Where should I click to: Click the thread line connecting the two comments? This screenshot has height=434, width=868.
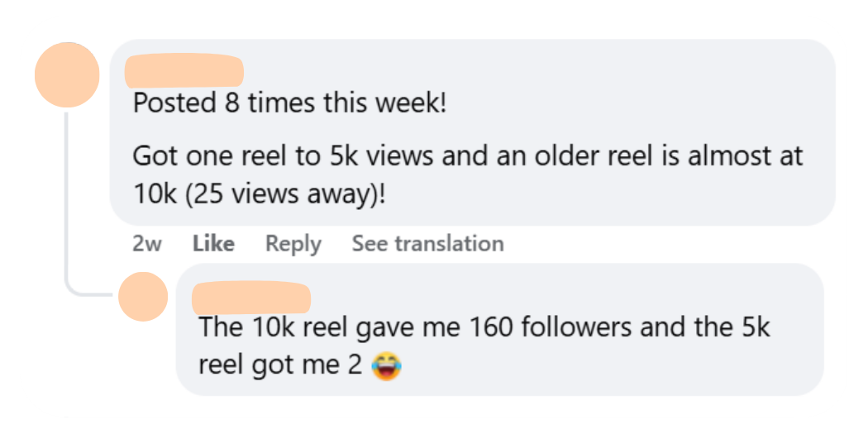click(67, 207)
